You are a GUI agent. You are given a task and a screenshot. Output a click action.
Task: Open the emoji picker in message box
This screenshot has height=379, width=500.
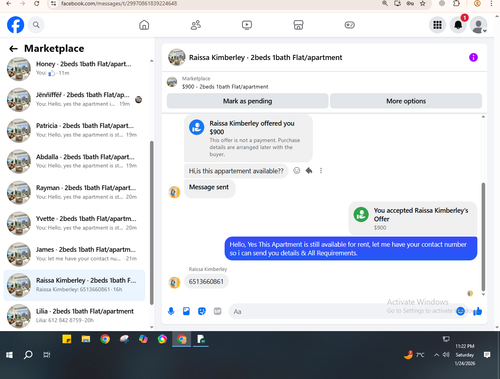tap(460, 311)
